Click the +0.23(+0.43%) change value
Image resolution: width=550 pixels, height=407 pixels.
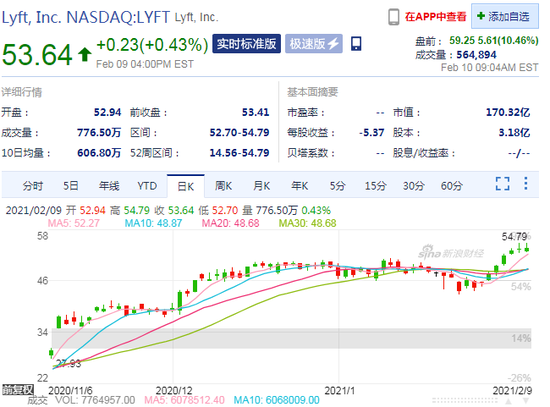[x=152, y=45]
